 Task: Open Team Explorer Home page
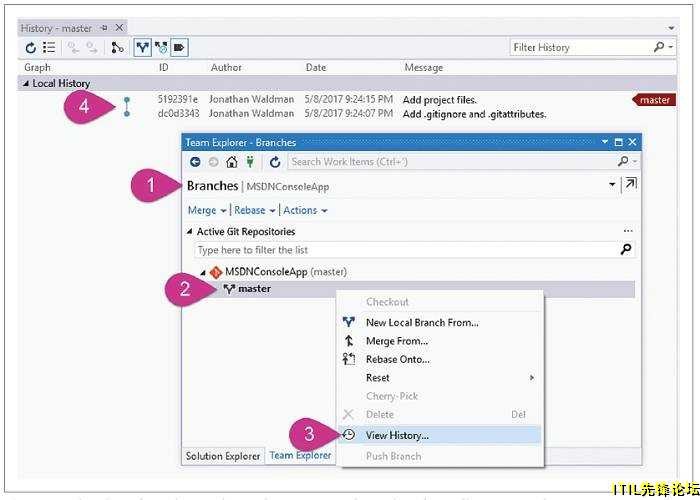click(231, 162)
